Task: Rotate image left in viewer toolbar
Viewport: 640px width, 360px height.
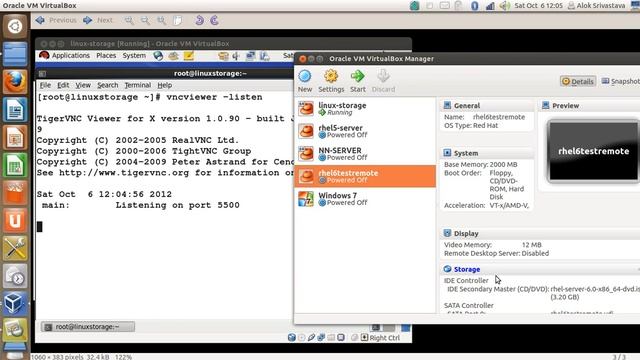Action: (199, 20)
